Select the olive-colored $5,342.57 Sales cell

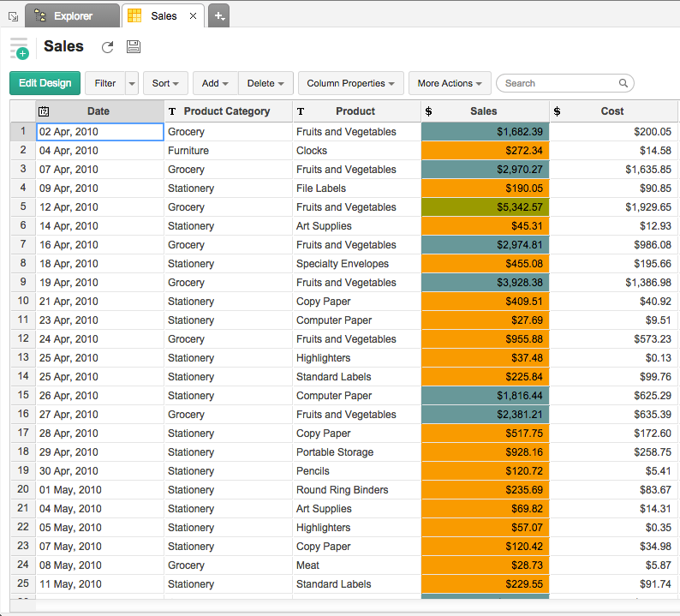(x=485, y=207)
